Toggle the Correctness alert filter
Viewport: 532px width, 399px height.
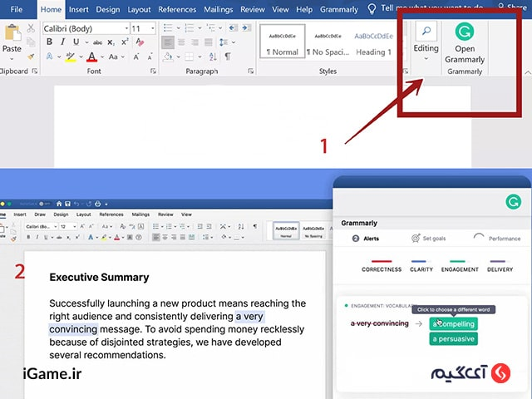coord(382,268)
